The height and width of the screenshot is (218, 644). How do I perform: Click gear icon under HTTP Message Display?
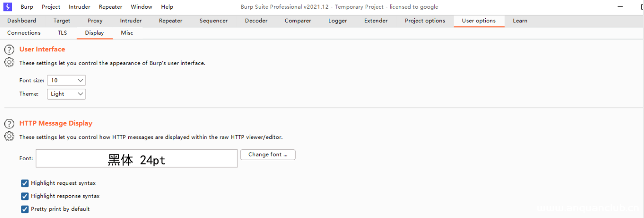9,137
